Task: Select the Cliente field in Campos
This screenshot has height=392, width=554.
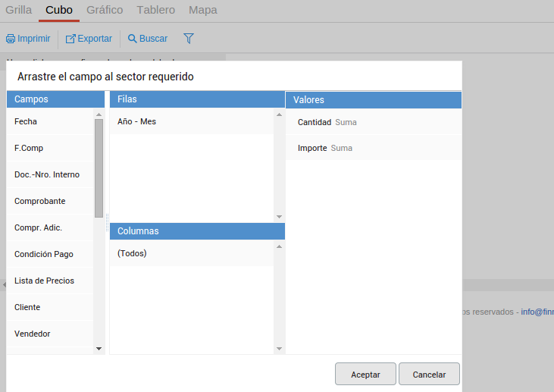Action: 27,307
